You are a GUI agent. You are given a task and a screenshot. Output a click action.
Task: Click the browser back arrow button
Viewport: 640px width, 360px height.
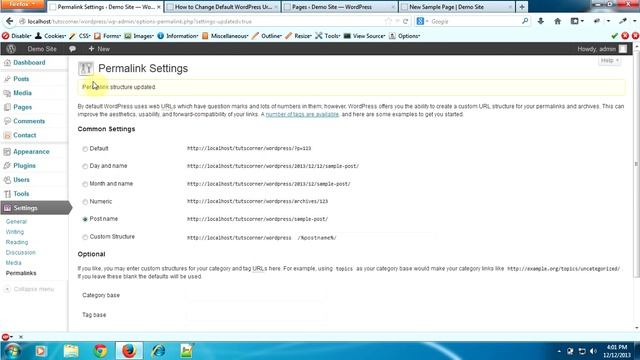pyautogui.click(x=9, y=21)
